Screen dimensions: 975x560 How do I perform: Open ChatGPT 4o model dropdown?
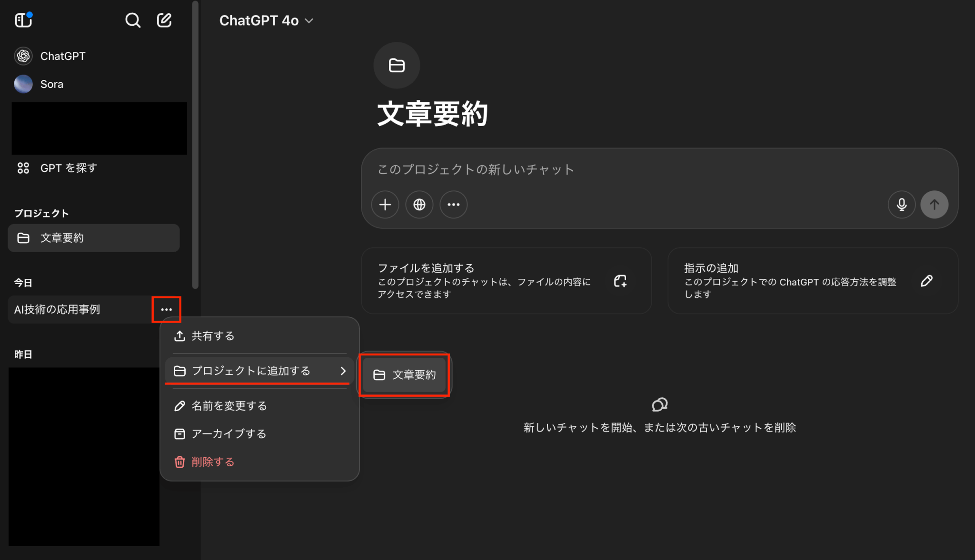266,20
